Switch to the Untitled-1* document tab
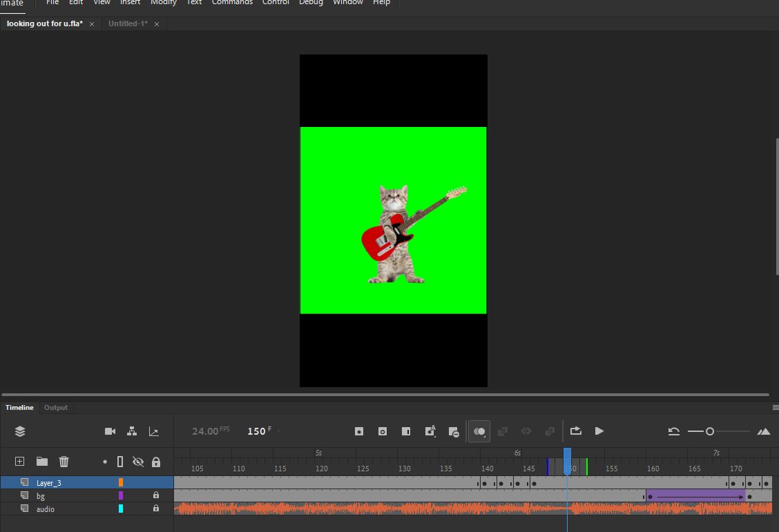Image resolution: width=779 pixels, height=532 pixels. [x=128, y=24]
